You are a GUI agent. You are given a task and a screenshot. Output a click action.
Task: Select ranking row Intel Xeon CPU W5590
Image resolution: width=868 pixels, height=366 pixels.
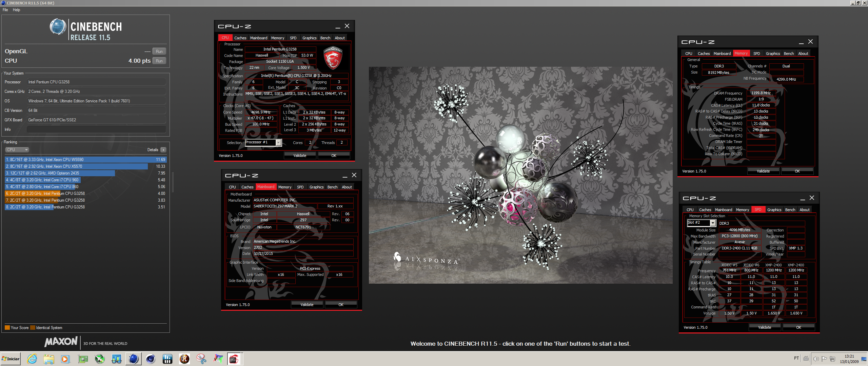tap(85, 160)
